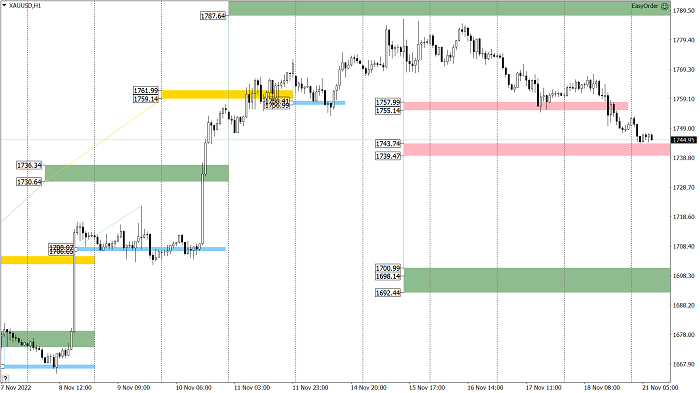This screenshot has width=700, height=393.
Task: Click the blue line right of the 1706.65 label
Action: pyautogui.click(x=151, y=249)
